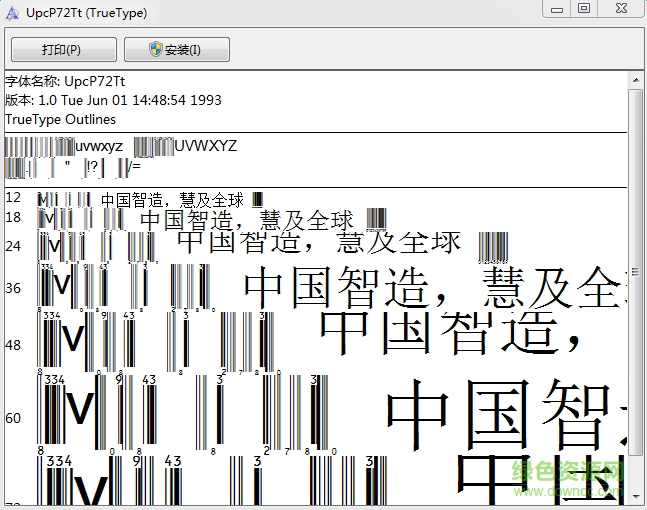The width and height of the screenshot is (647, 510).
Task: Click the size label '18'
Action: click(13, 217)
